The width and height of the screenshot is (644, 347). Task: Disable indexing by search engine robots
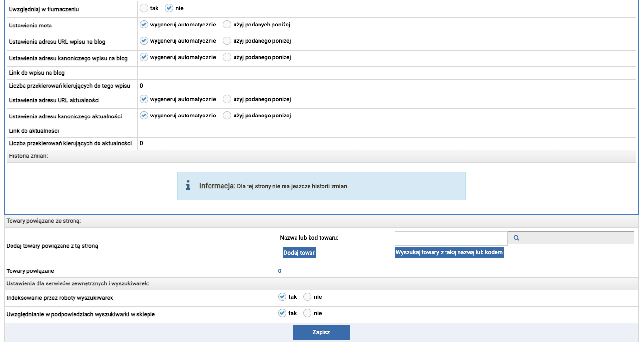point(308,297)
